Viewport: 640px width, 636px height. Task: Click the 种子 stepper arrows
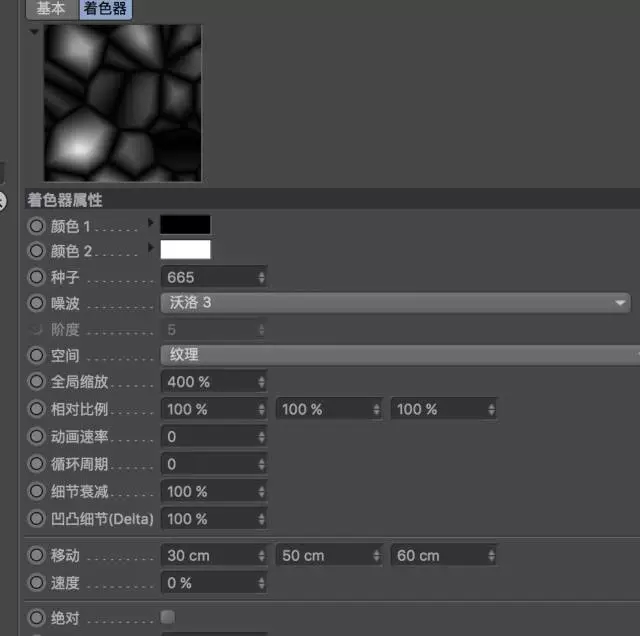click(261, 278)
